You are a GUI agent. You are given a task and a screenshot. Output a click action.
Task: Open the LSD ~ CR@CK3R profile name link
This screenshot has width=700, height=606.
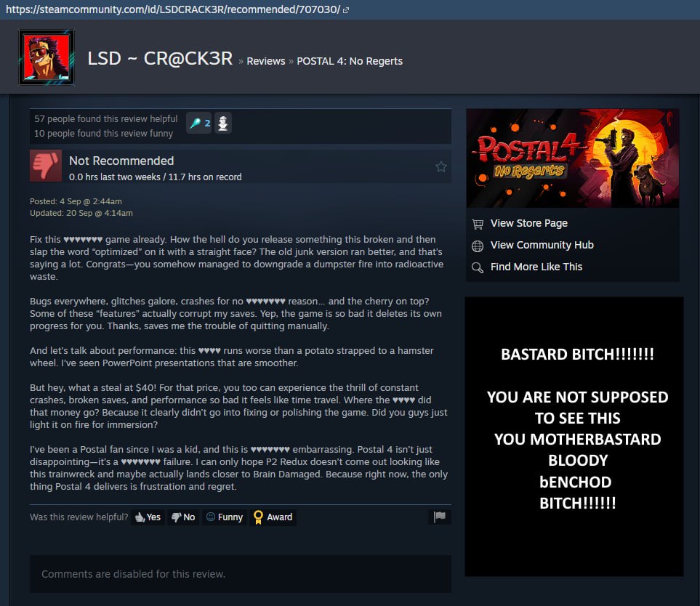[x=160, y=58]
